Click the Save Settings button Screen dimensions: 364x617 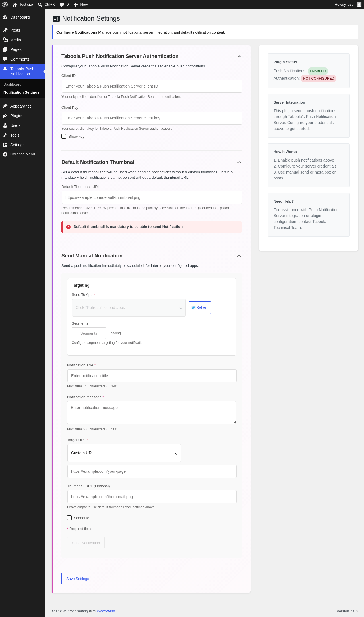click(78, 579)
